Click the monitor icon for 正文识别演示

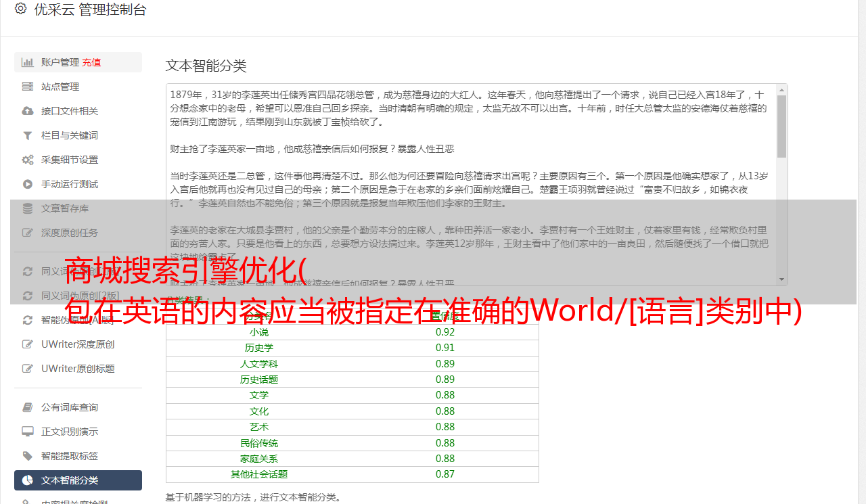[x=27, y=432]
